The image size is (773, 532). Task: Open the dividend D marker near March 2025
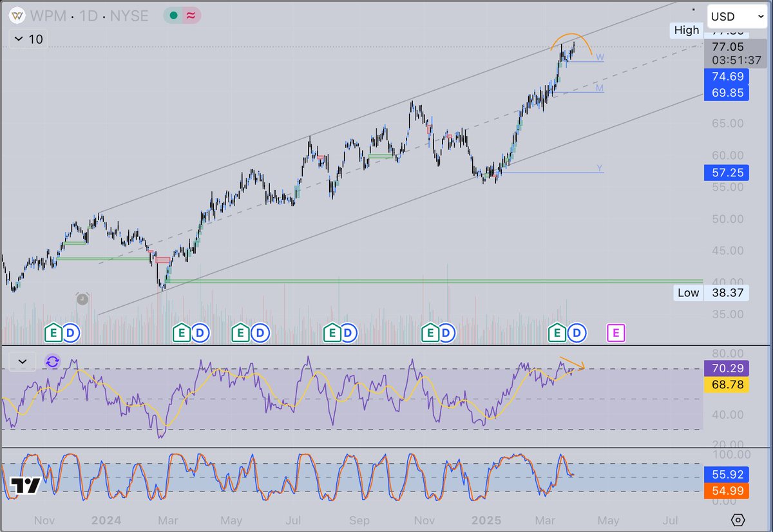pyautogui.click(x=577, y=333)
